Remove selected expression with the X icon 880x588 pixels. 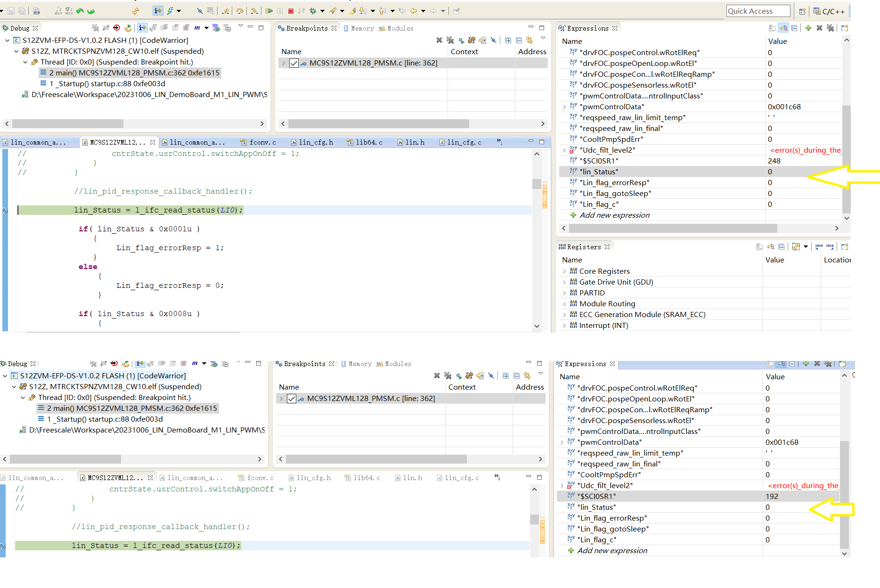click(x=819, y=28)
